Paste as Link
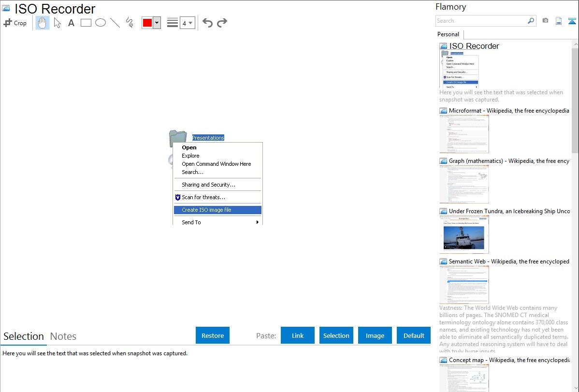 coord(298,335)
